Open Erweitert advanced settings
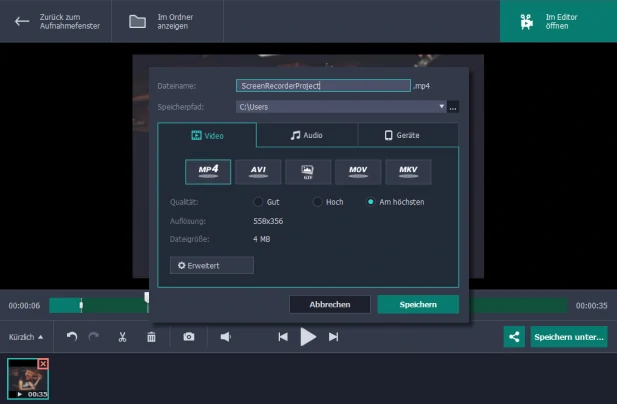617x404 pixels. coord(212,266)
